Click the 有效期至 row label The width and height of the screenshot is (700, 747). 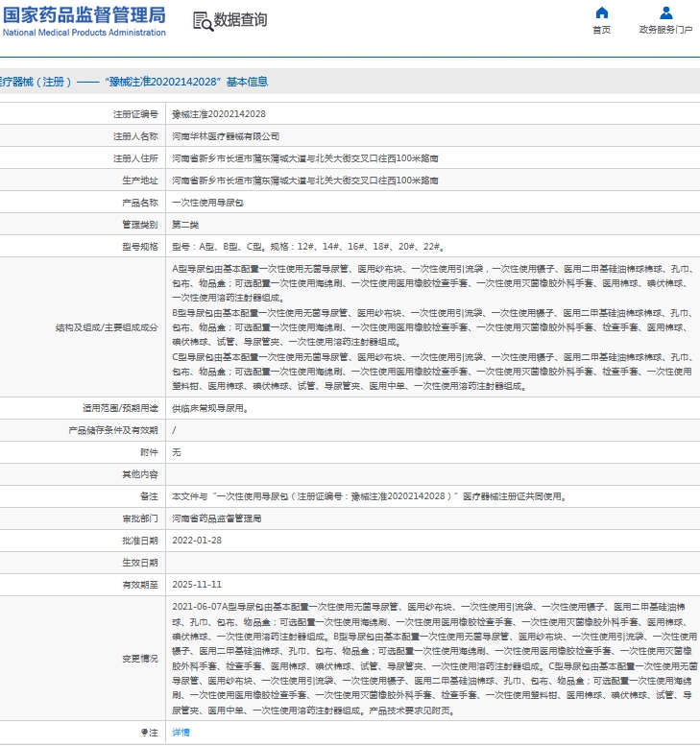139,585
